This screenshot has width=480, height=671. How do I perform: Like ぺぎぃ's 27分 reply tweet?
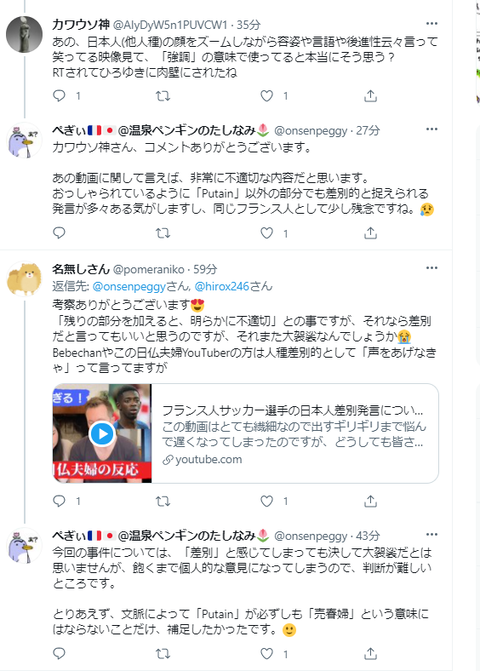pyautogui.click(x=267, y=233)
